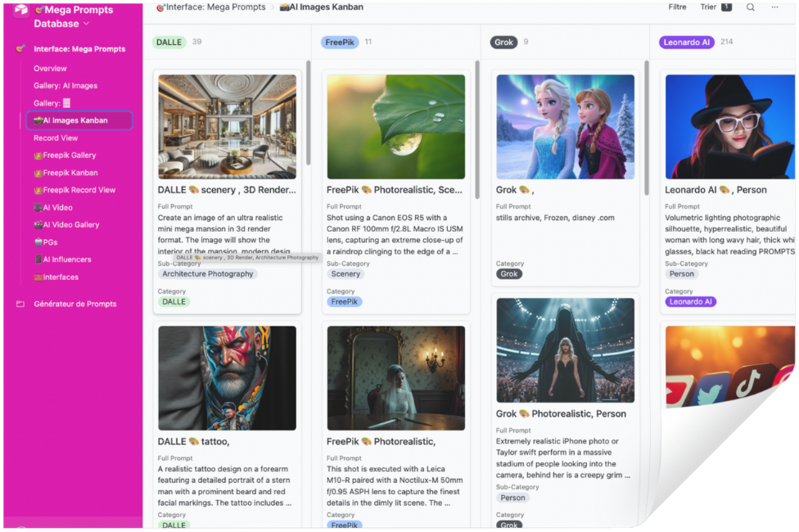Click the Person tag on Grok stadium card

pyautogui.click(x=512, y=498)
